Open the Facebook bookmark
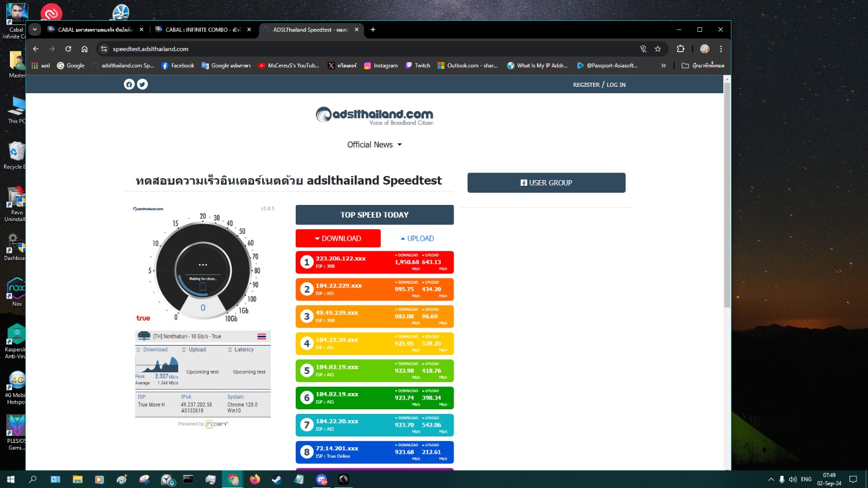868x488 pixels. click(178, 66)
